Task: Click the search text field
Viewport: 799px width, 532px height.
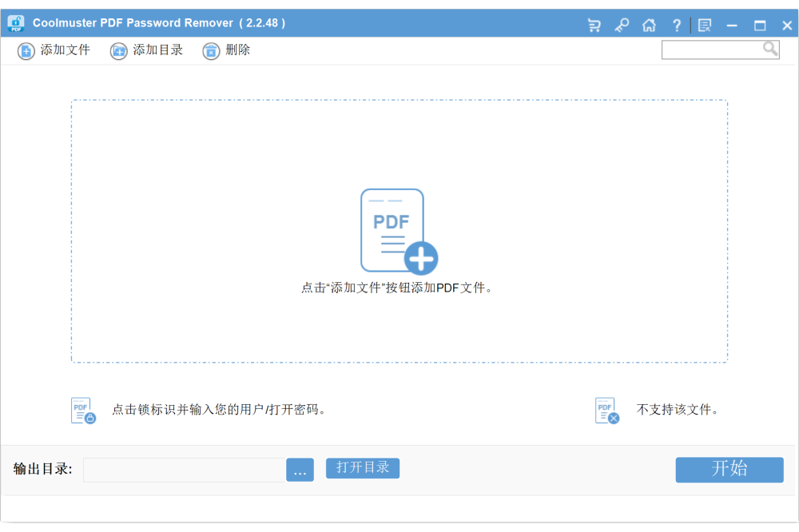Action: 711,50
